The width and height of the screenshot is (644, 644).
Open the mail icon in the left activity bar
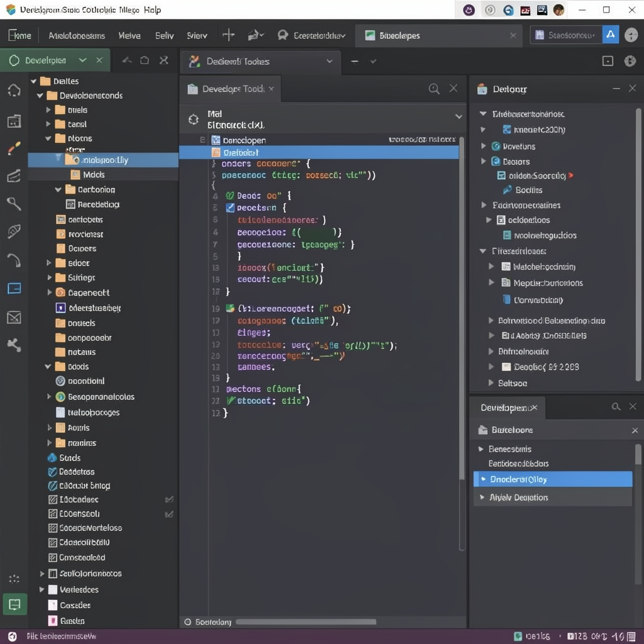click(x=14, y=318)
